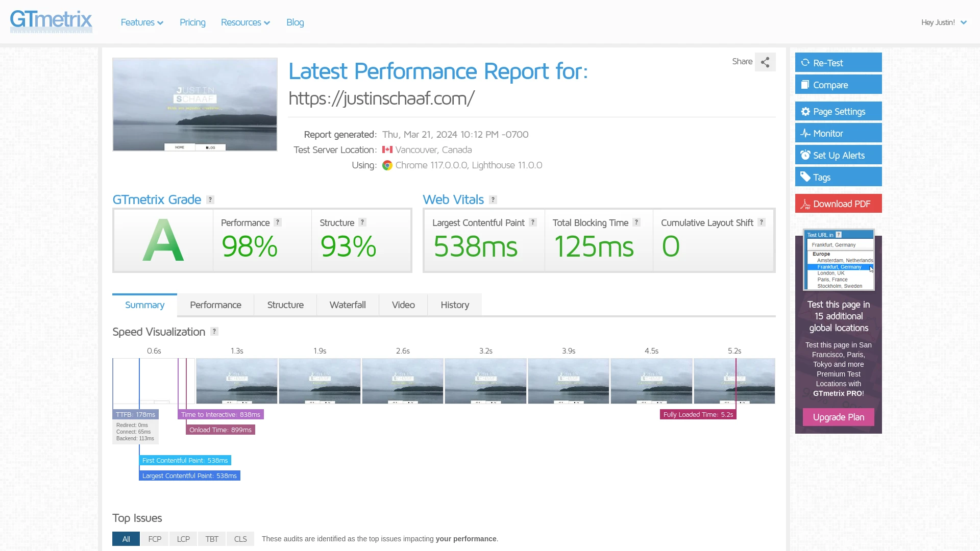Click the Compare pages icon
This screenshot has height=551, width=980.
(x=805, y=85)
